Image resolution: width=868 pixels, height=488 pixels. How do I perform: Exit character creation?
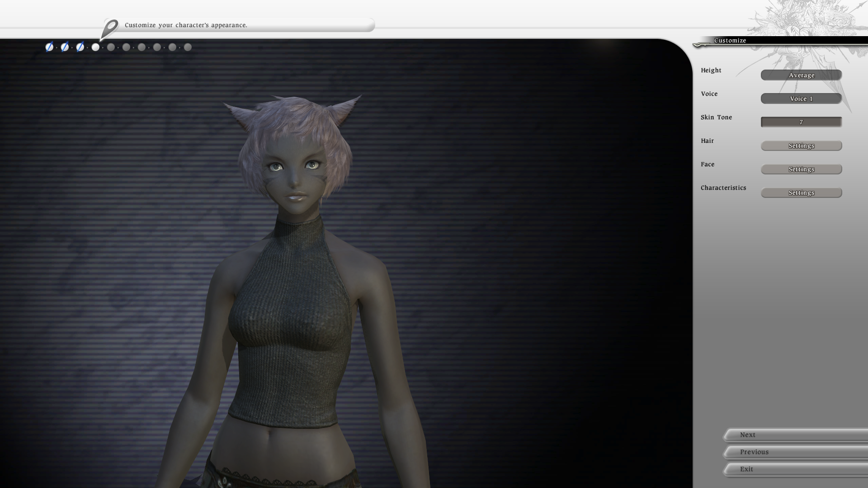click(x=796, y=469)
